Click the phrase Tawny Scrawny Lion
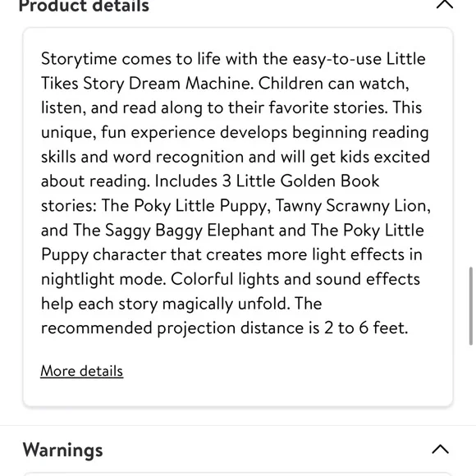 (x=353, y=206)
